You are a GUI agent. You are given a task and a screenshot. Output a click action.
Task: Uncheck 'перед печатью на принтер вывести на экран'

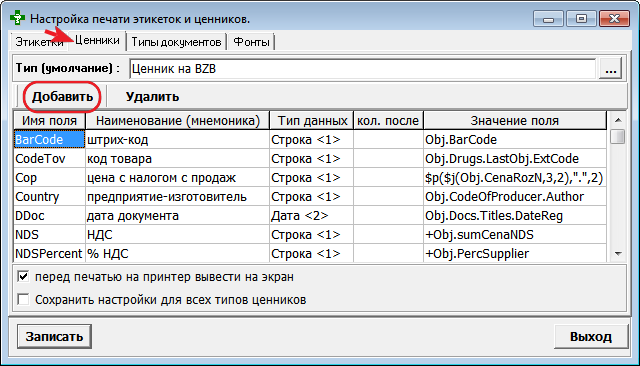pos(23,277)
